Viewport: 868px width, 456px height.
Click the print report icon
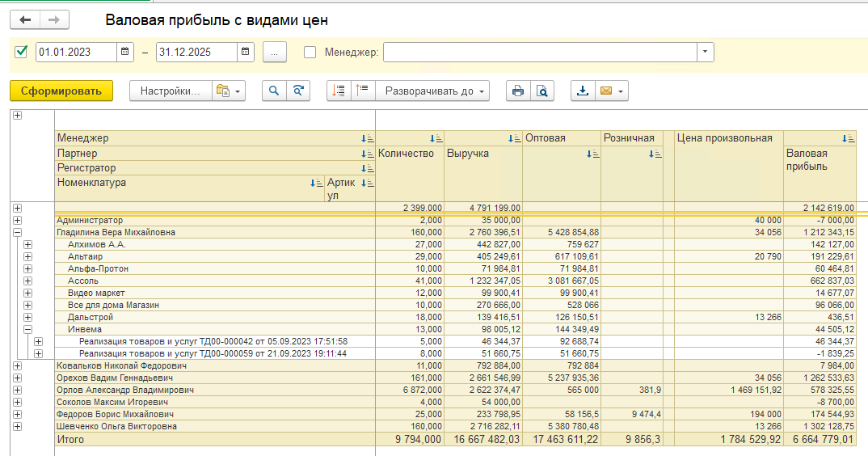coord(518,91)
